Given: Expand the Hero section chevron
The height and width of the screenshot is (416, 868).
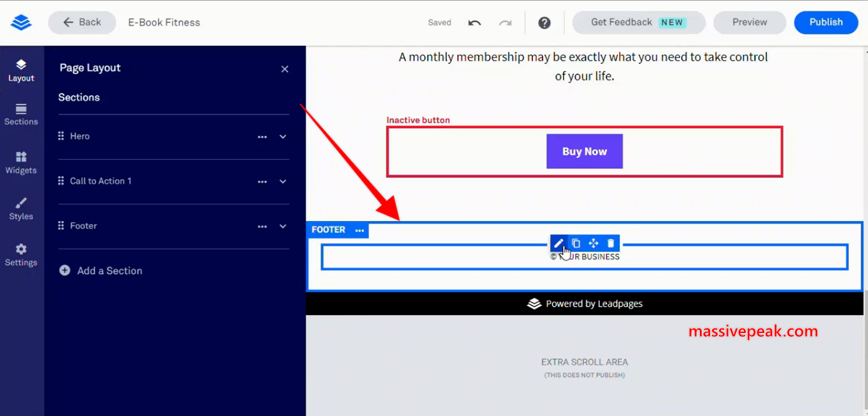Looking at the screenshot, I should (283, 137).
